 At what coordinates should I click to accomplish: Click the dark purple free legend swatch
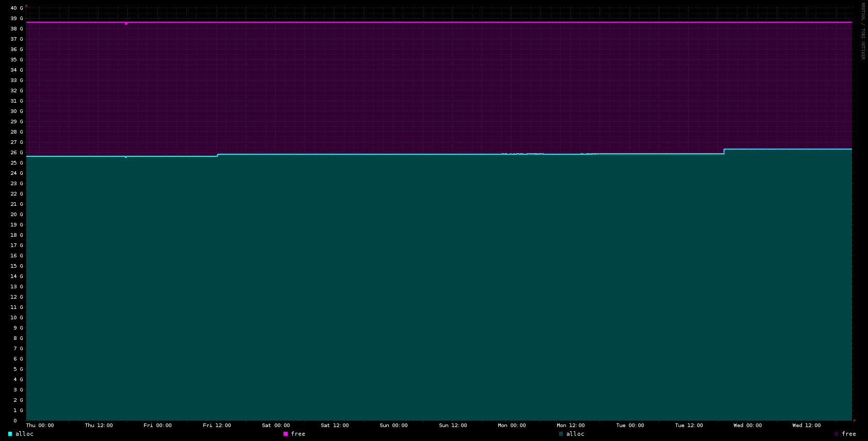pyautogui.click(x=837, y=434)
